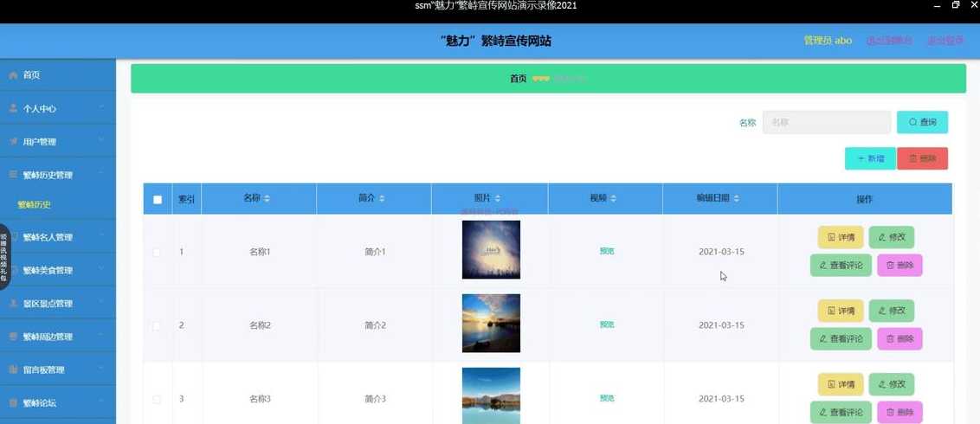Click 预览 video link in row 1
This screenshot has height=424, width=980.
tap(606, 251)
